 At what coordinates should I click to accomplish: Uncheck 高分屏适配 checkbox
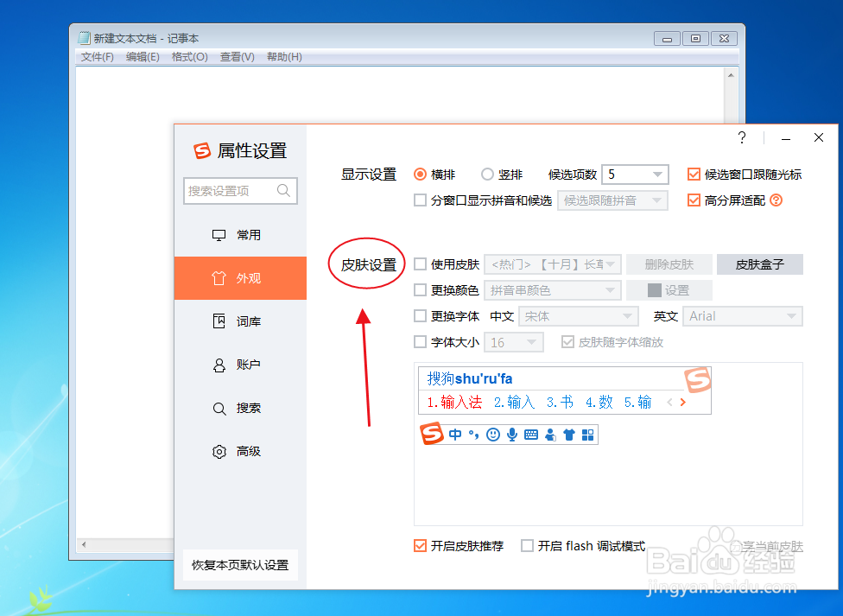coord(694,200)
